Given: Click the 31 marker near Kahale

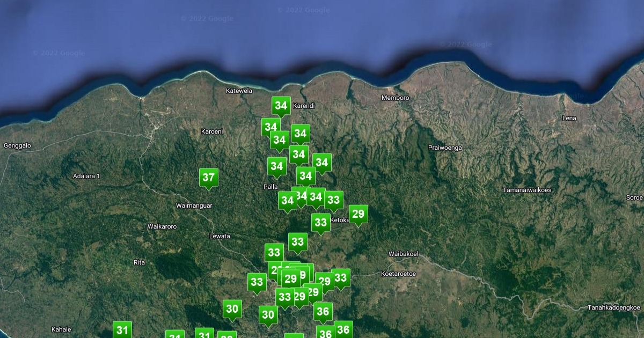Looking at the screenshot, I should [x=122, y=330].
